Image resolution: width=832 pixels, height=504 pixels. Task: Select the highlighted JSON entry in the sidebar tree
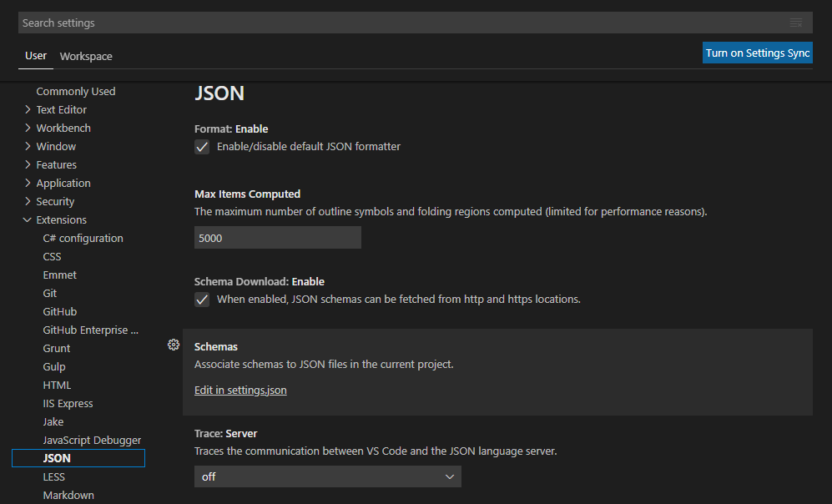[x=78, y=458]
